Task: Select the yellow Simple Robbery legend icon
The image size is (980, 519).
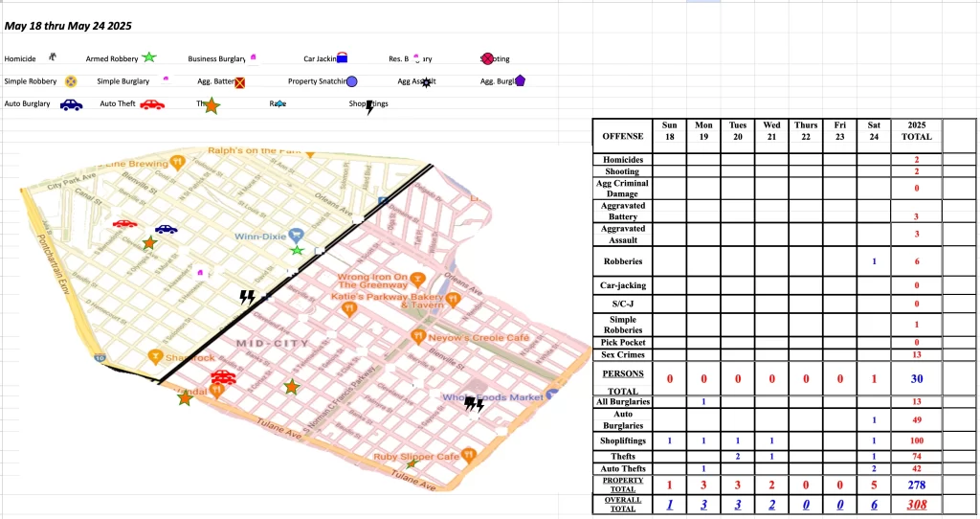Action: coord(71,81)
